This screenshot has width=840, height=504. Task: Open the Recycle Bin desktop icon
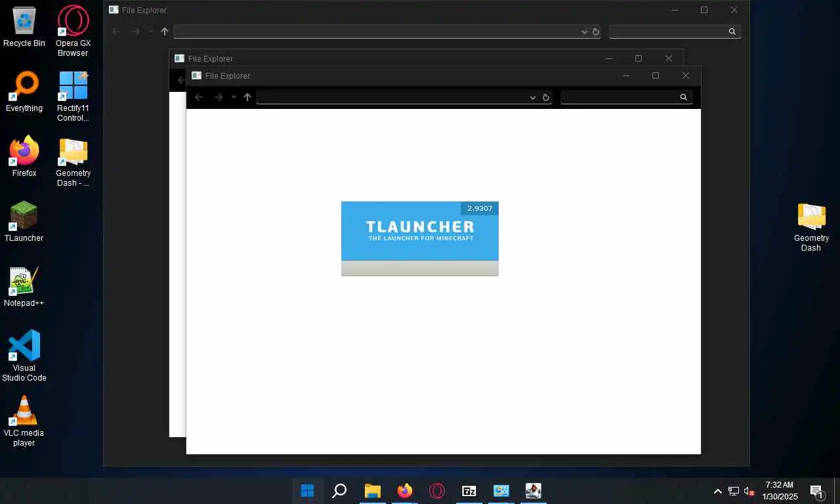tap(24, 27)
